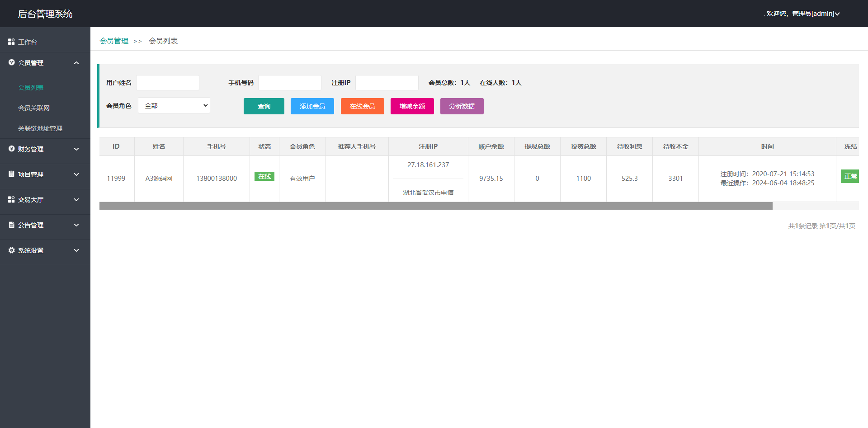868x428 pixels.
Task: Expand the 交易大厅 menu chevron
Action: 76,200
